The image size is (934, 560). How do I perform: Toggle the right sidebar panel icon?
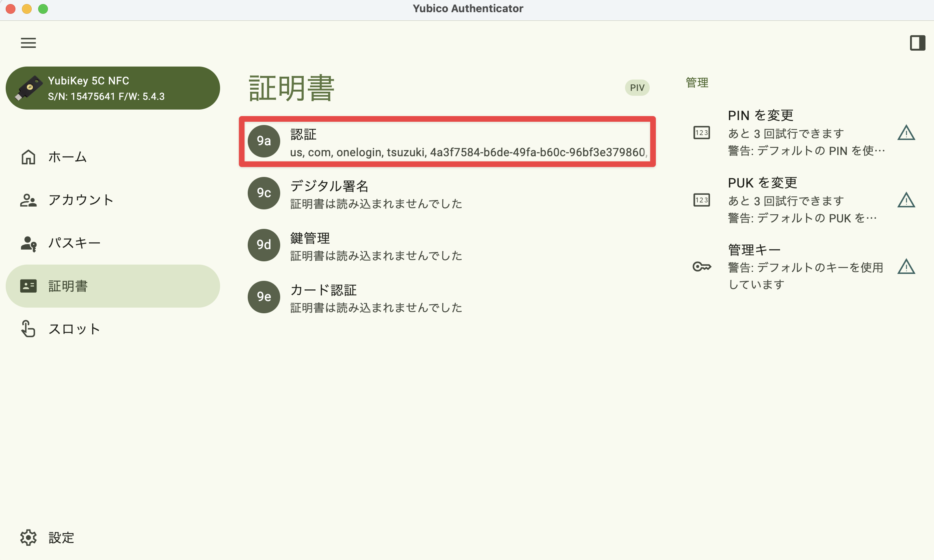tap(917, 43)
